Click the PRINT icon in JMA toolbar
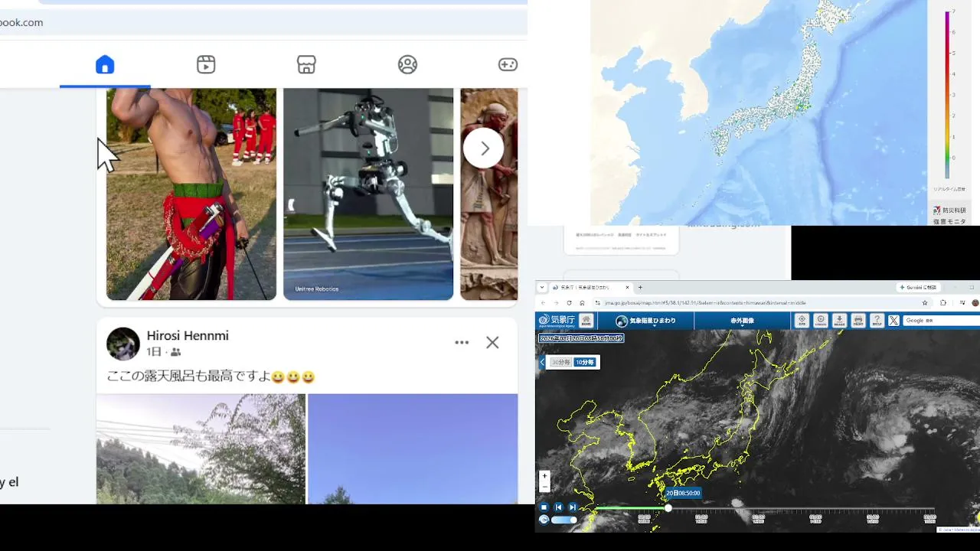980x551 pixels. [x=858, y=321]
